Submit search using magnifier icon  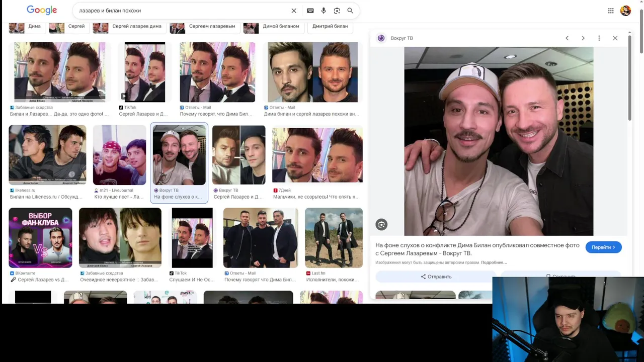click(350, 11)
